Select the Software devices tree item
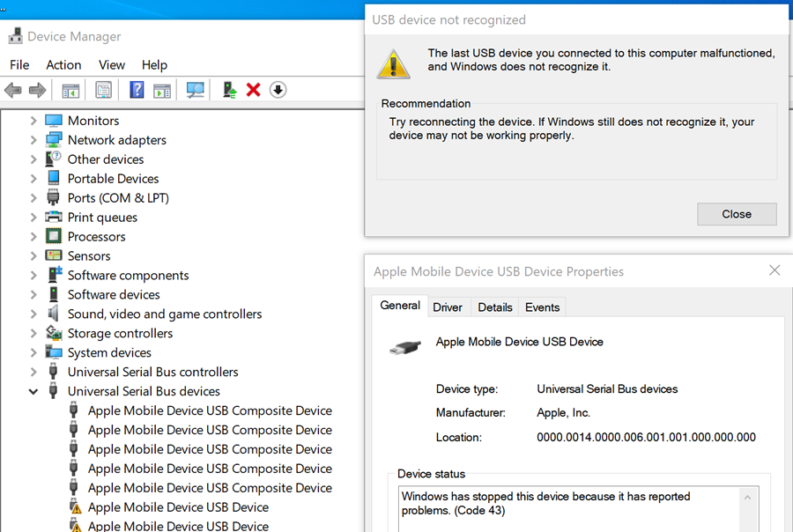793x532 pixels. [114, 294]
